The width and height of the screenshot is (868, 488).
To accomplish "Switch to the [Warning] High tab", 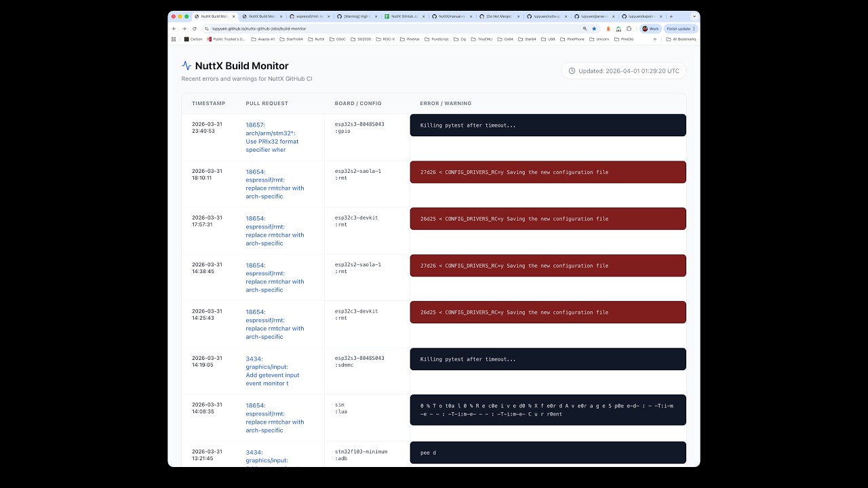I will tap(357, 16).
